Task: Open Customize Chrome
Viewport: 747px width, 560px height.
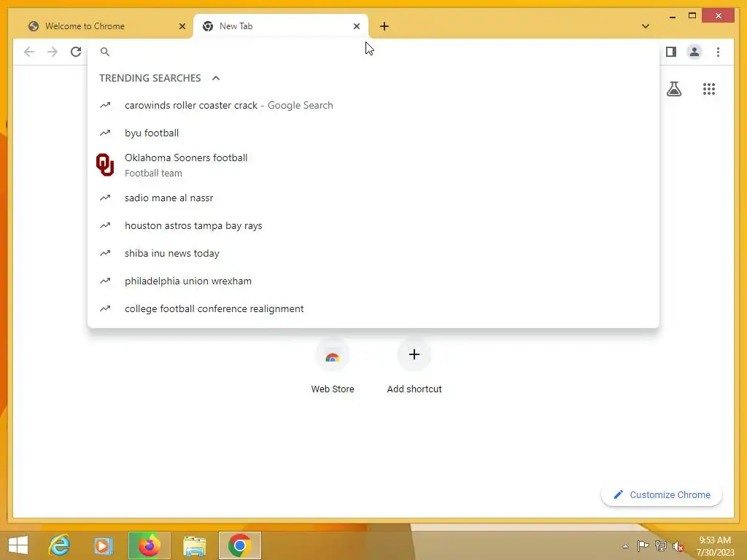Action: (x=662, y=495)
